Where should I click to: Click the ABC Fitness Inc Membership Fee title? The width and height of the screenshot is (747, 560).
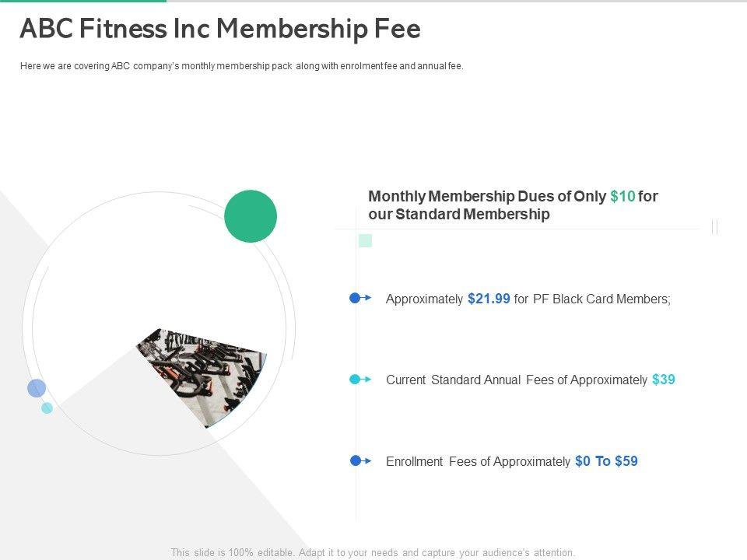tap(220, 29)
